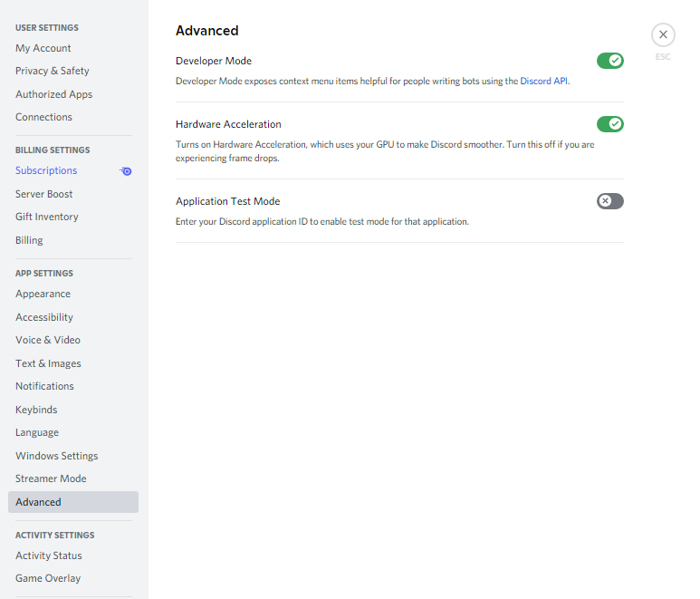Disable the Developer Mode toggle
Screen dimensions: 700x599
tap(609, 61)
